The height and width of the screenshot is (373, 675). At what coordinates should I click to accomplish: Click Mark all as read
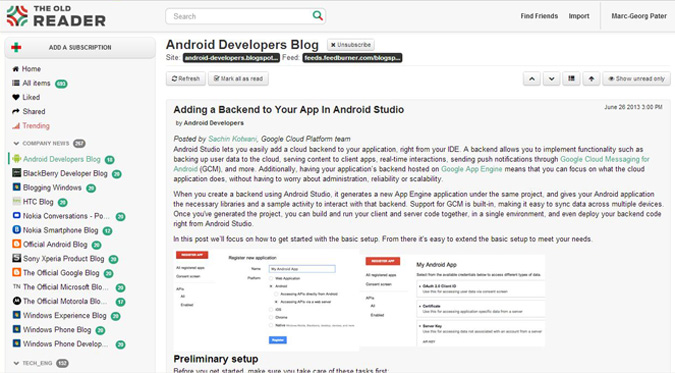coord(238,79)
